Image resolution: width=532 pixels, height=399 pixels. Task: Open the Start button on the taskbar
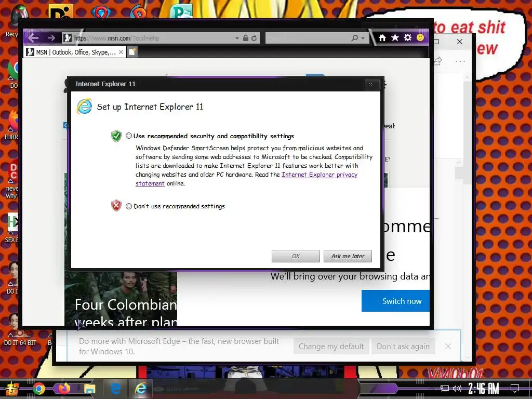click(12, 389)
